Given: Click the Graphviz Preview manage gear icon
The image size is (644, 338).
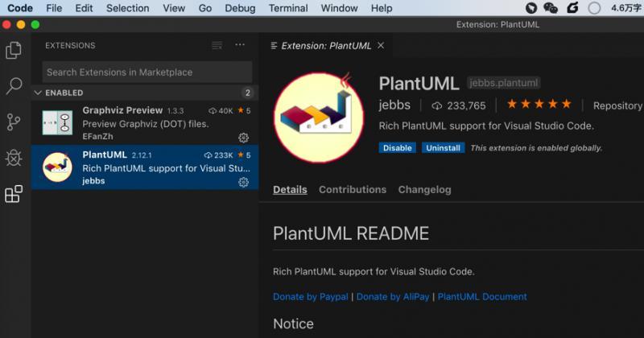Looking at the screenshot, I should pos(244,138).
